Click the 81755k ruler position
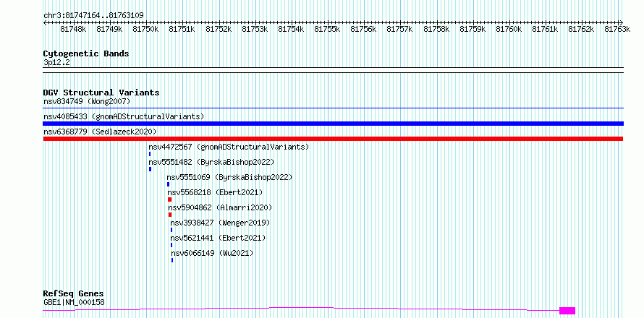Screen dimensions: 644x318 pos(327,29)
